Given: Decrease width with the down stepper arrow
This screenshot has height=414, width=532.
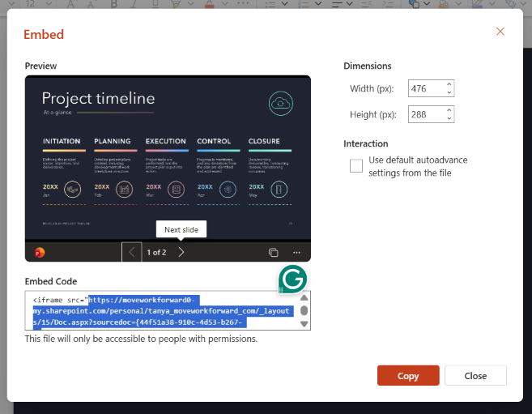Looking at the screenshot, I should (449, 92).
